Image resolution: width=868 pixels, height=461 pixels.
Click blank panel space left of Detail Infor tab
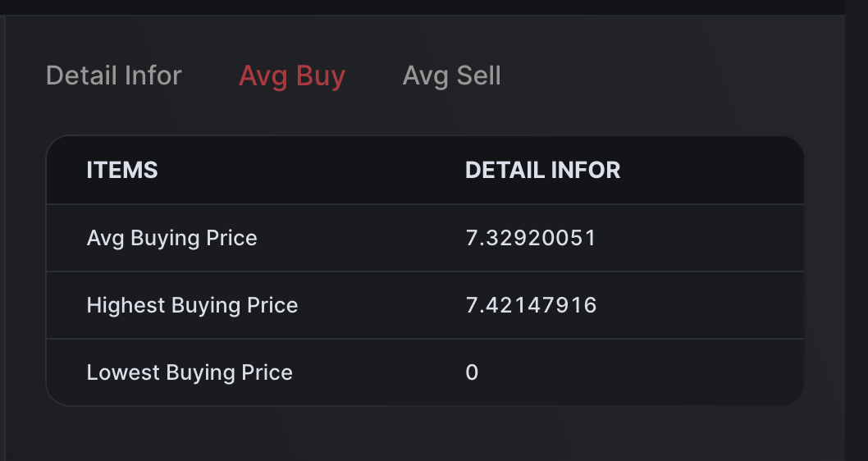point(25,76)
